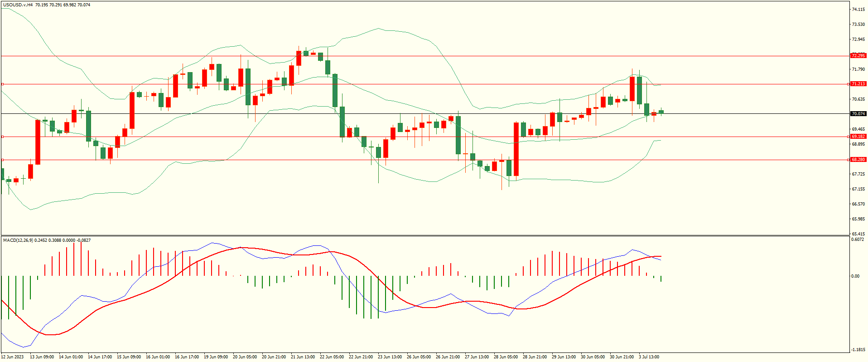Screen dimensions: 868x362
Task: Click the black 70.074 current price tag
Action: (858, 114)
